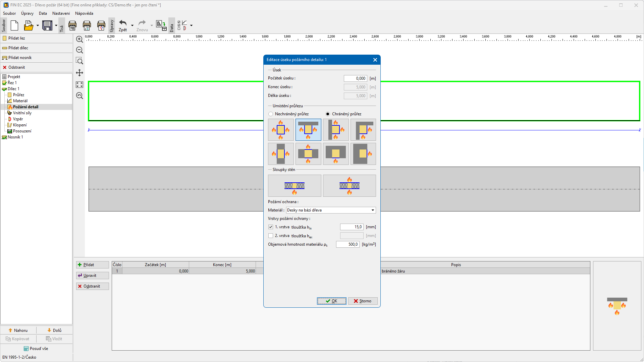Open dropdown arrow next to open file
Viewport: 644px width, 362px height.
(38, 25)
